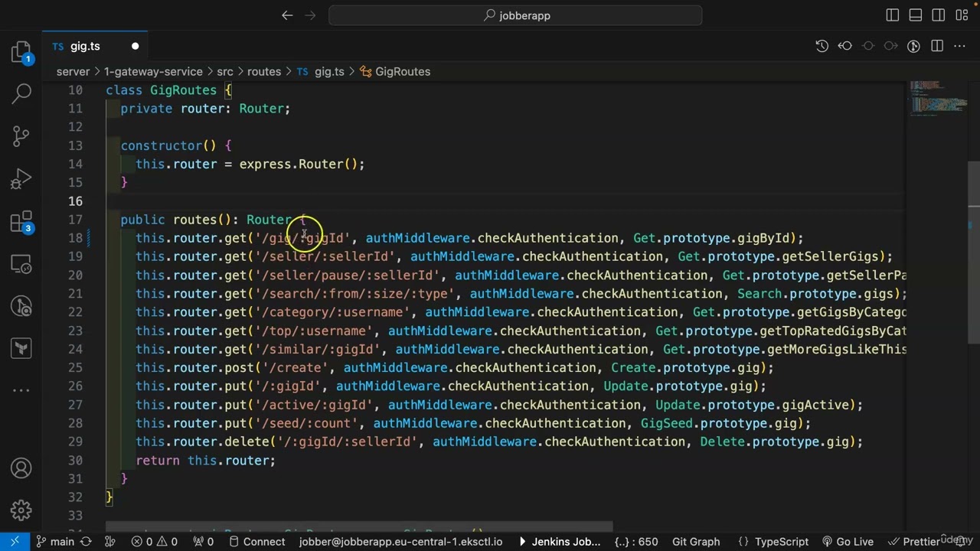Toggle the secondary side bar
980x551 pixels.
pos(939,15)
